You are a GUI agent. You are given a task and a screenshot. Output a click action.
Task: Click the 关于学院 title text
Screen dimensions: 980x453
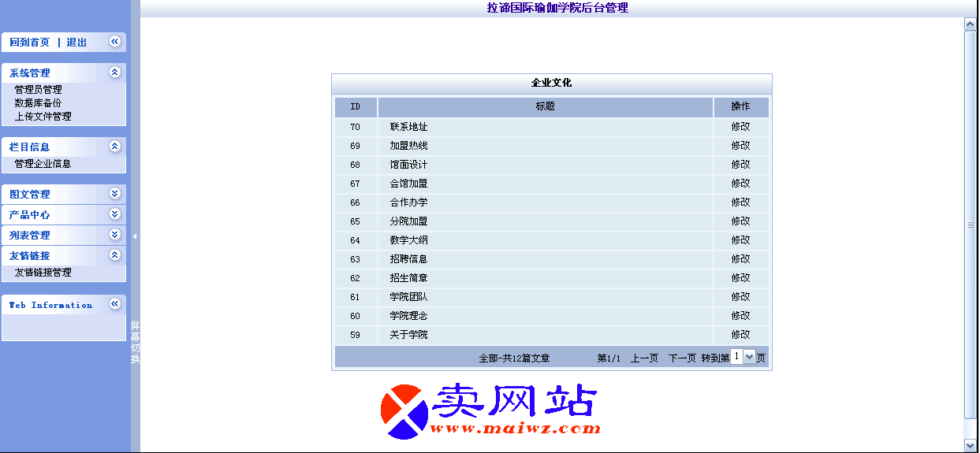point(408,335)
